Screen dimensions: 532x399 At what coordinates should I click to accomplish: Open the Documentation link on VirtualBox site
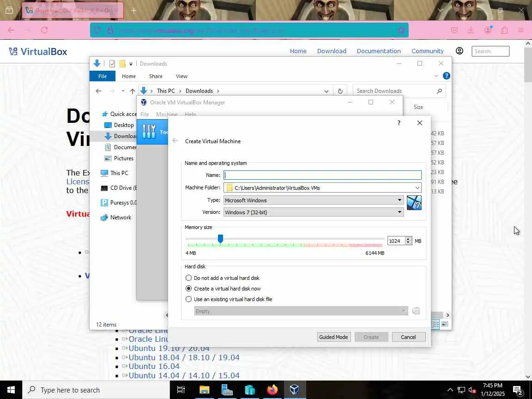[x=379, y=51]
